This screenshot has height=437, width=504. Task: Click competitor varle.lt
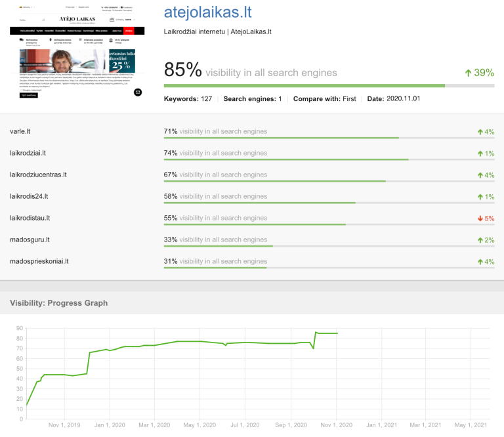[x=20, y=131]
